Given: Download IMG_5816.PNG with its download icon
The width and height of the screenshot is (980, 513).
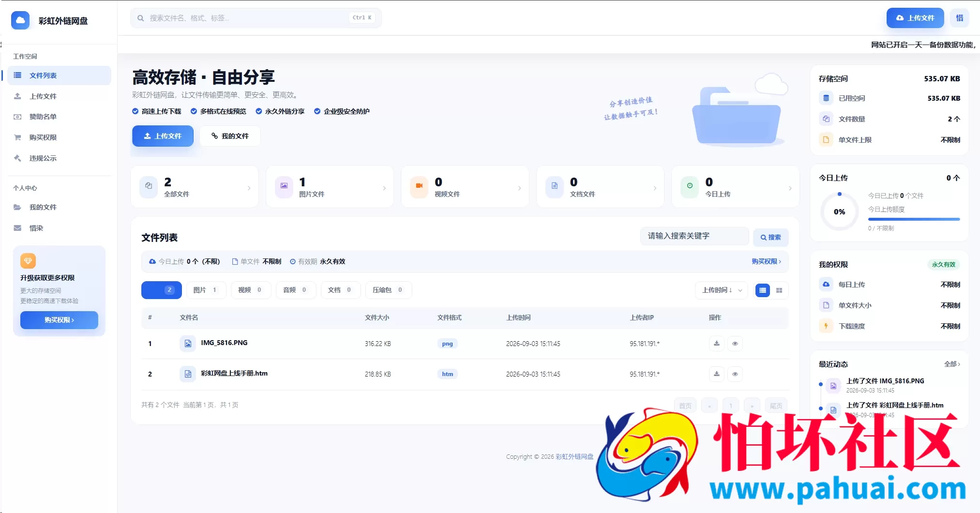Looking at the screenshot, I should coord(717,344).
